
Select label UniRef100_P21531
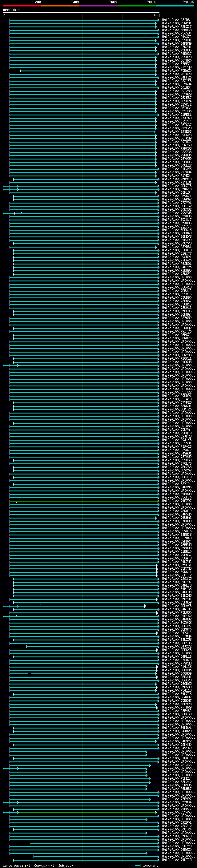point(177,443)
